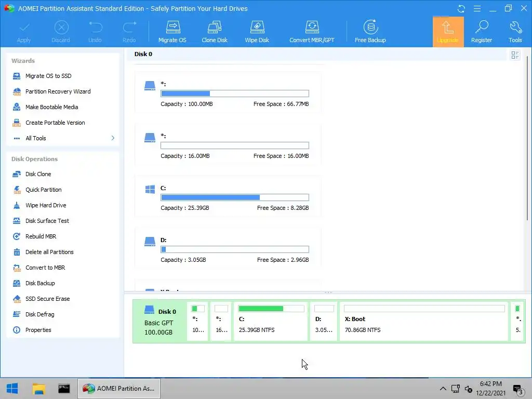The height and width of the screenshot is (399, 532).
Task: Click the Disk Operations section header
Action: (35, 159)
